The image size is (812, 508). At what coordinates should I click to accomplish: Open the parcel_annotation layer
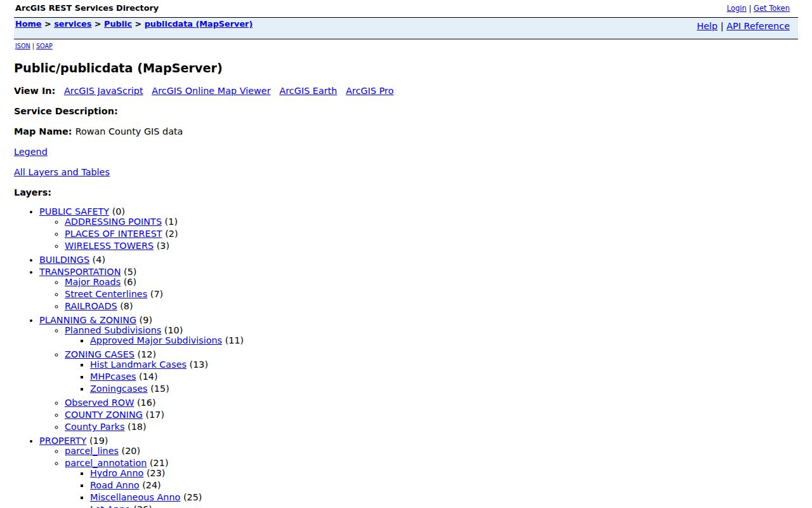coord(105,463)
